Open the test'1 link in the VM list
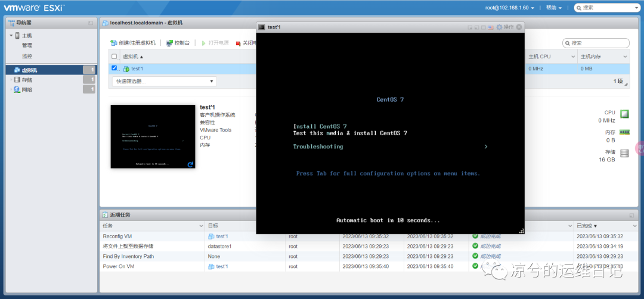 click(137, 68)
